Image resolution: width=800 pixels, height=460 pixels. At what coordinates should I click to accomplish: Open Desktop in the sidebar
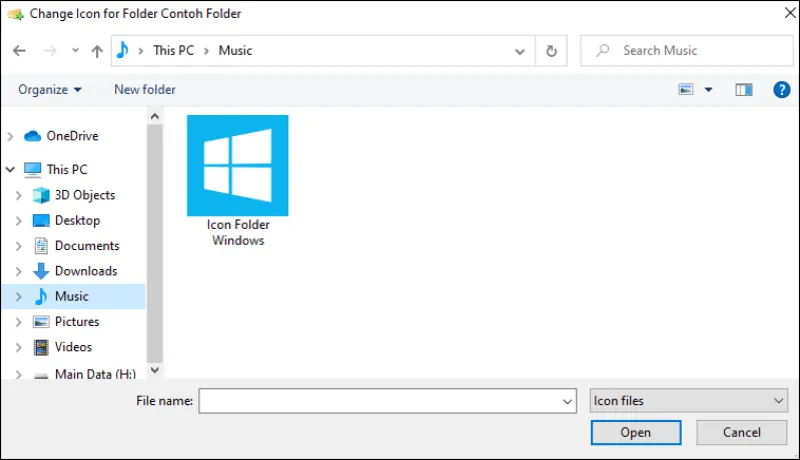(77, 221)
